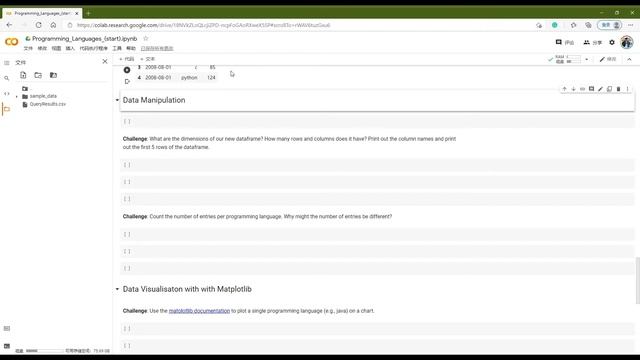Upload a file to session storage
Image resolution: width=640 pixels, height=360 pixels.
23,75
